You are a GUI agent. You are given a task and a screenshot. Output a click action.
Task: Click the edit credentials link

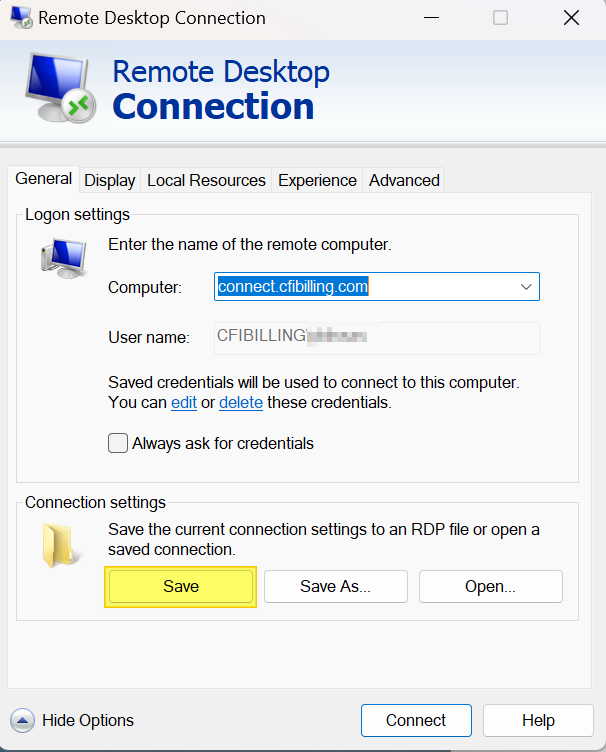[x=184, y=402]
